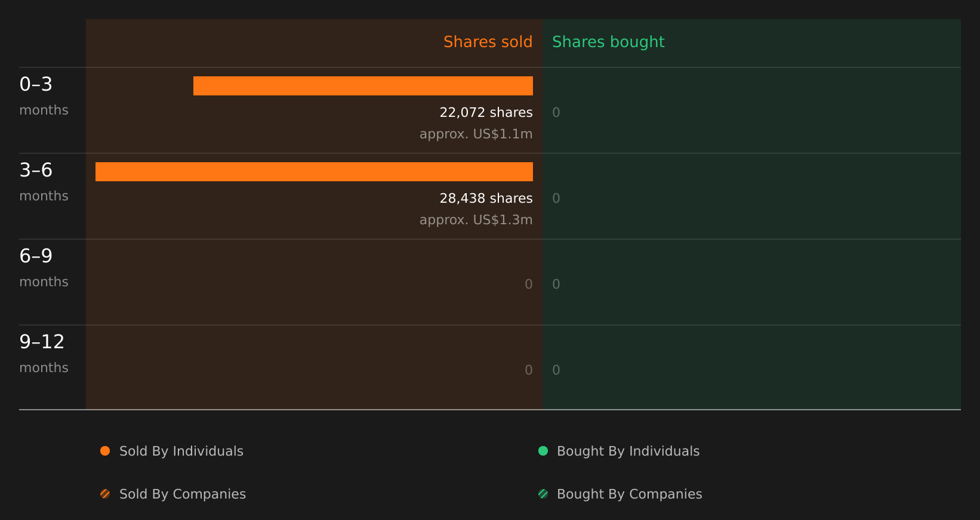The width and height of the screenshot is (980, 520).
Task: Click the green Bought By Individuals legend dot
Action: [543, 451]
